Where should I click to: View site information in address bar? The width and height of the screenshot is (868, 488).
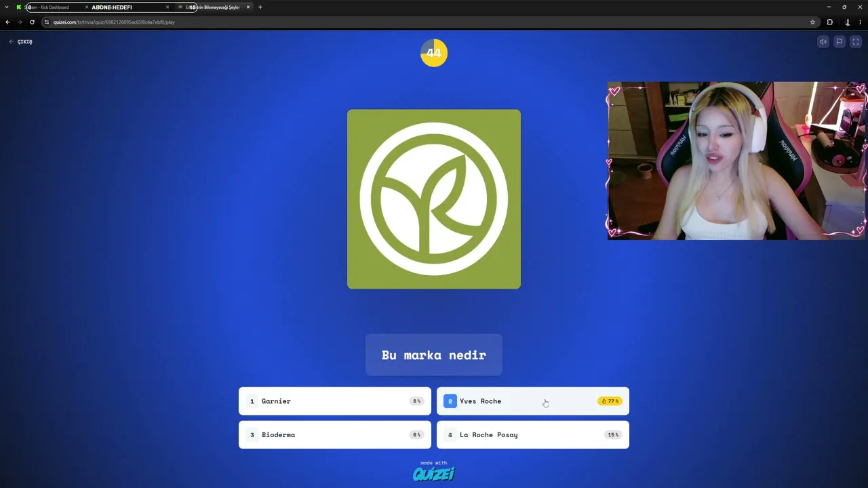click(47, 22)
